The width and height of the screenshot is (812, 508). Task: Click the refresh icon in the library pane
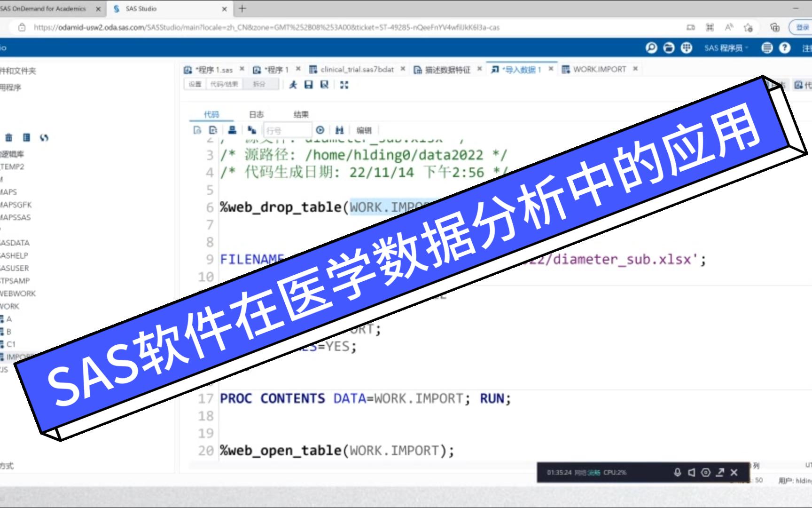pyautogui.click(x=44, y=137)
